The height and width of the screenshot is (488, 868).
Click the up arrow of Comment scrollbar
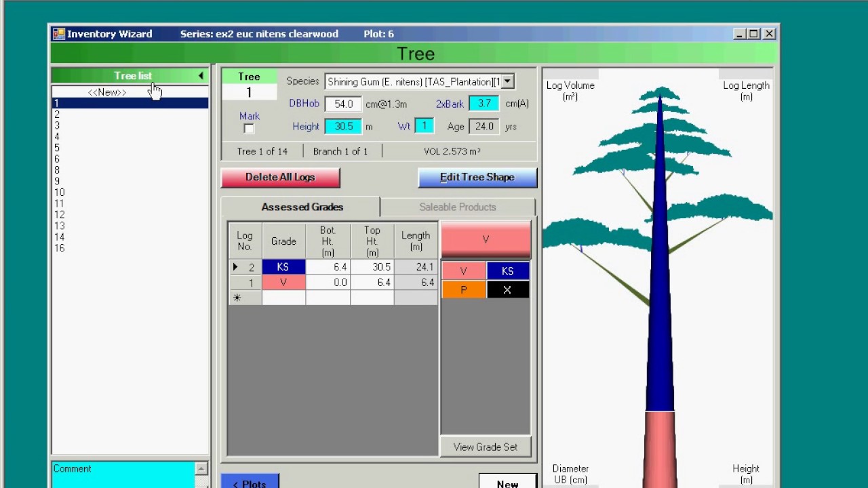click(x=201, y=468)
